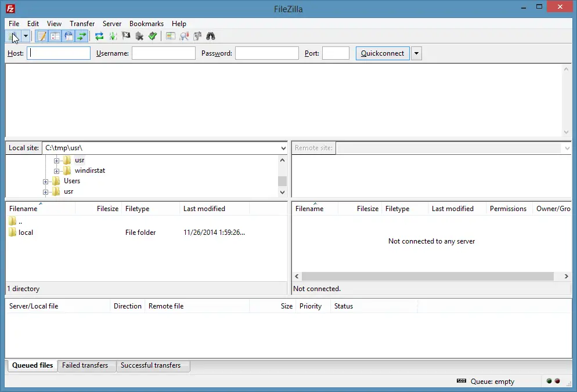Toggle directory comparison
Viewport: 577px width, 392px height.
[x=184, y=36]
